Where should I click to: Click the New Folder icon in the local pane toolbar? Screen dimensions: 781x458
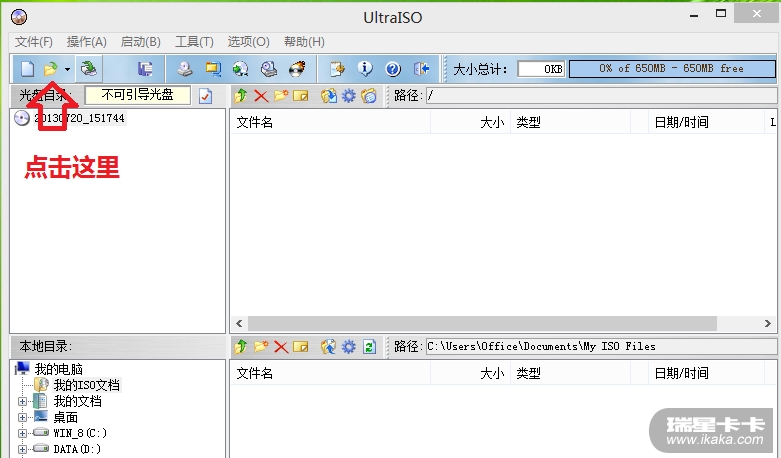point(261,346)
